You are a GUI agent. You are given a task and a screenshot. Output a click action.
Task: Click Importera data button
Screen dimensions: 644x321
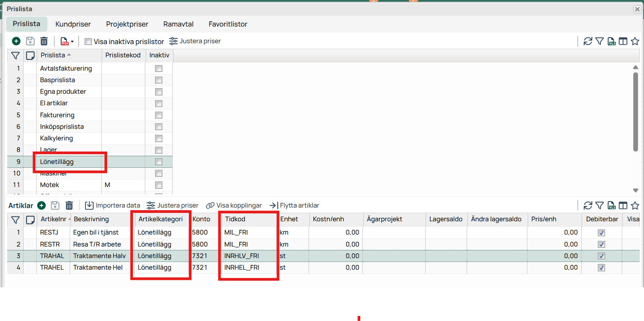(113, 205)
